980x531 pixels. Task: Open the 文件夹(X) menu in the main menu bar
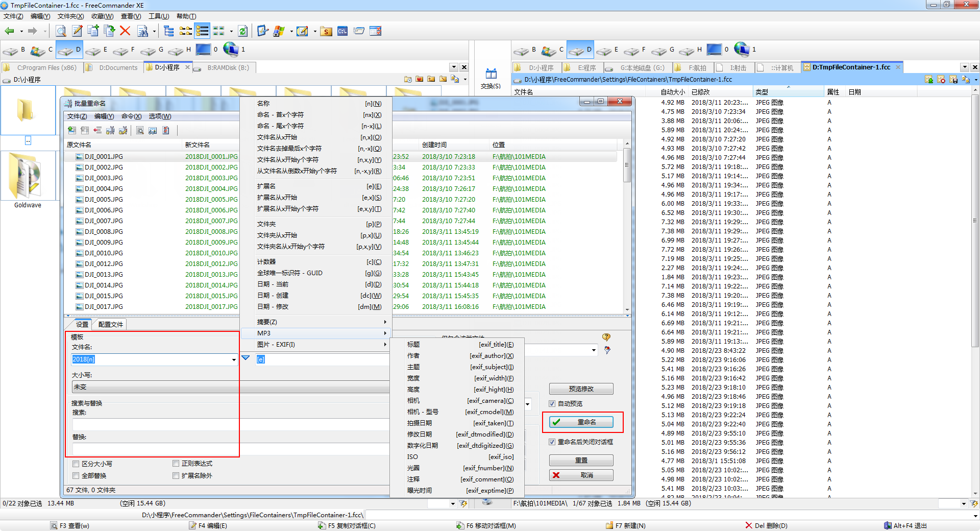(70, 16)
